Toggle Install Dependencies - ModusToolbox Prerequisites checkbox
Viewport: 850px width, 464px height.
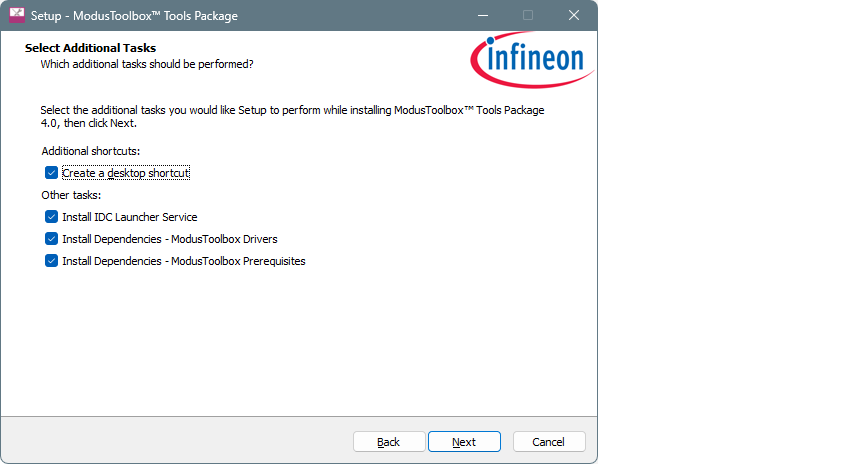click(x=51, y=261)
